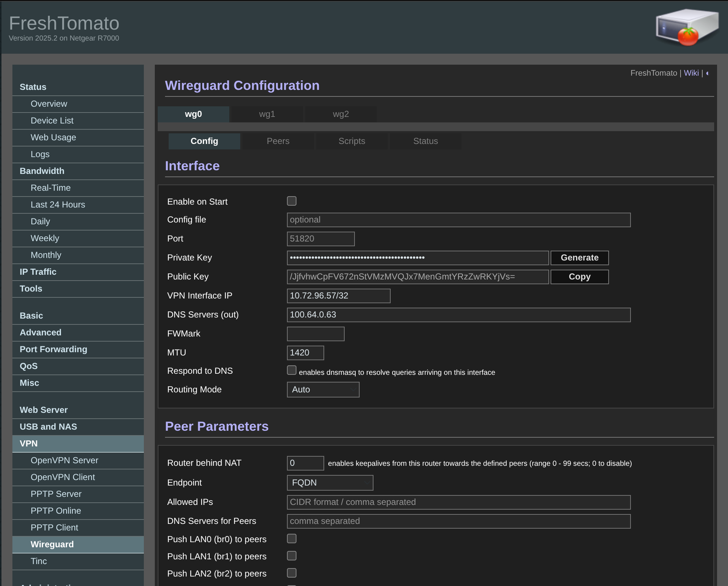Open OpenVPN Server page
The height and width of the screenshot is (586, 728).
78,461
